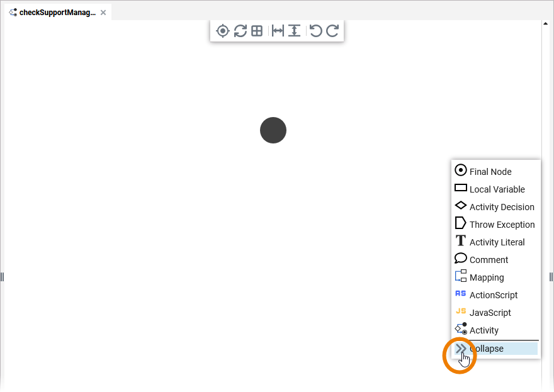Expand the left side panel handle

(x=3, y=277)
